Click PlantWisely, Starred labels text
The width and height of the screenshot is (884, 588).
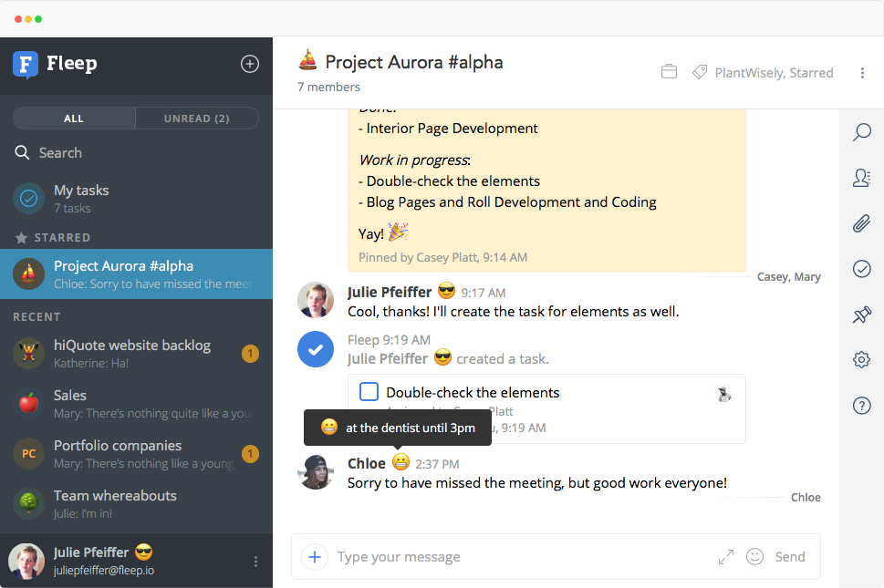[x=774, y=73]
